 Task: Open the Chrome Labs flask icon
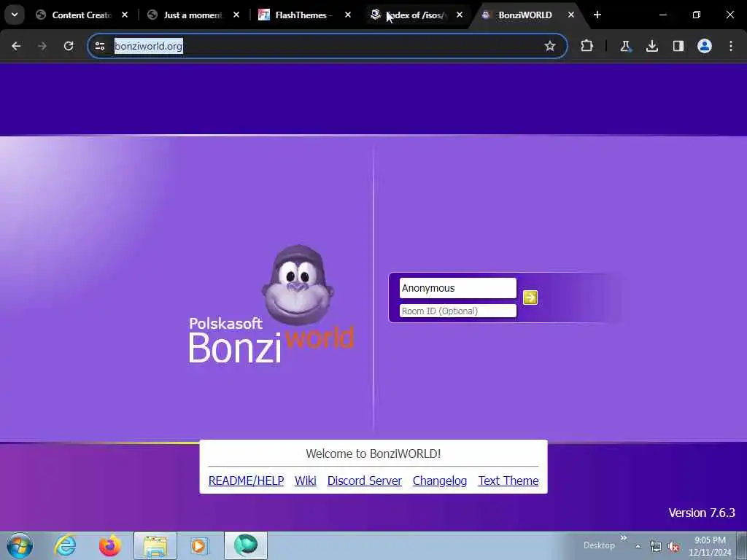coord(625,46)
